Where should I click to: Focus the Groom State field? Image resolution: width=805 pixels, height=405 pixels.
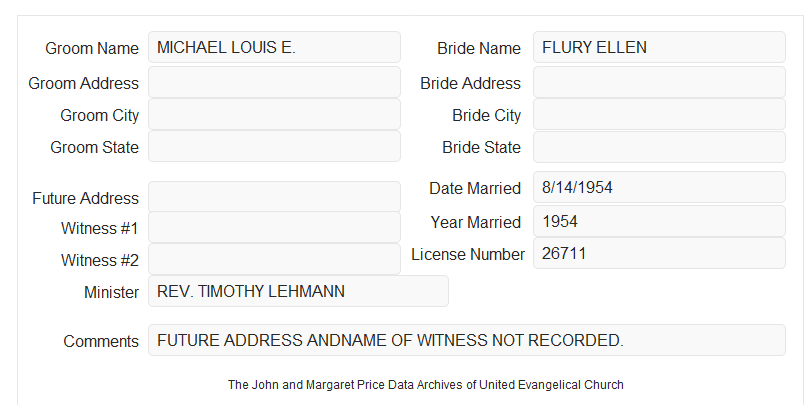pos(274,146)
